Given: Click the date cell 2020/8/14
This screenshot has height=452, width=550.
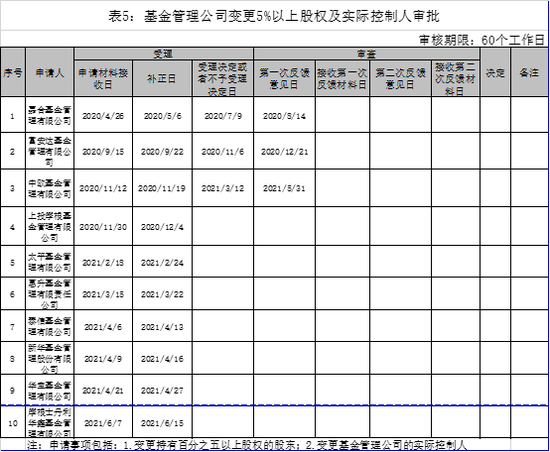Looking at the screenshot, I should click(284, 116).
